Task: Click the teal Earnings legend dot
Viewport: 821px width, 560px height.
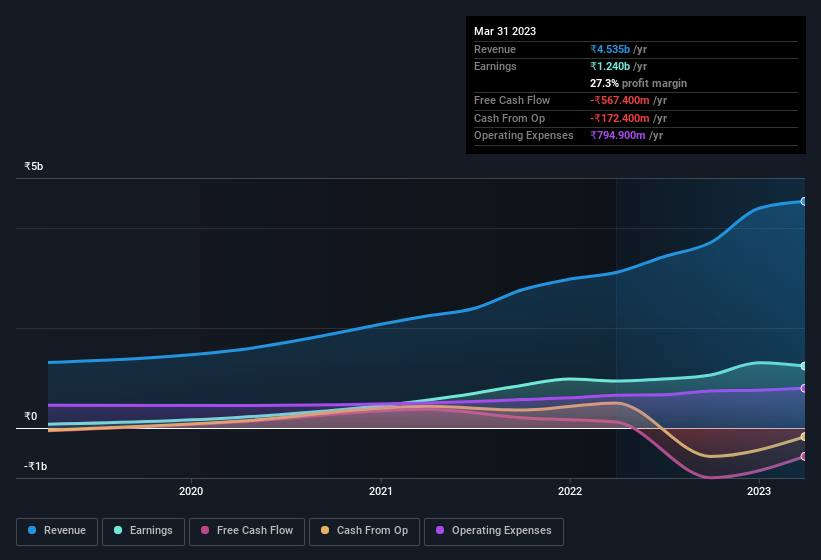Action: 118,530
